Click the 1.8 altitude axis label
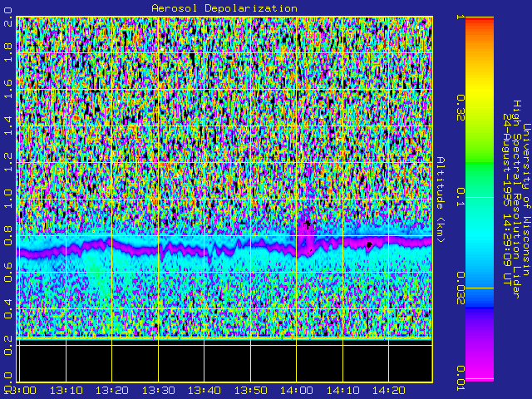 (x=7, y=52)
